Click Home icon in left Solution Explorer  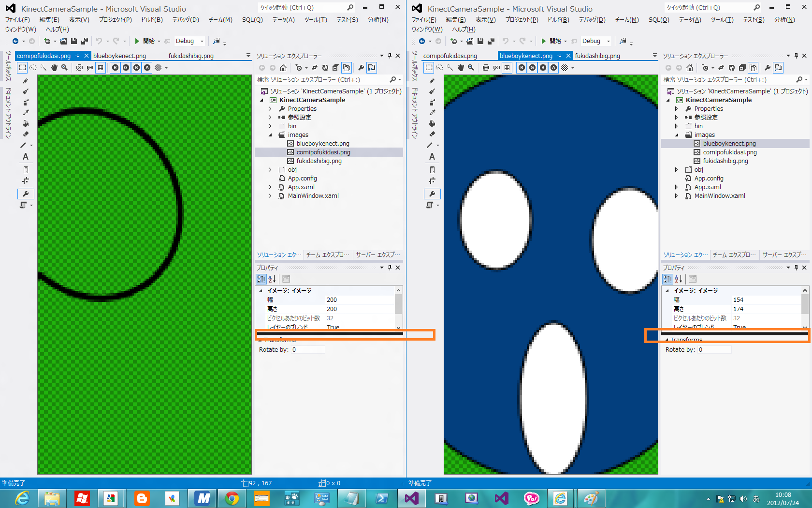click(283, 68)
